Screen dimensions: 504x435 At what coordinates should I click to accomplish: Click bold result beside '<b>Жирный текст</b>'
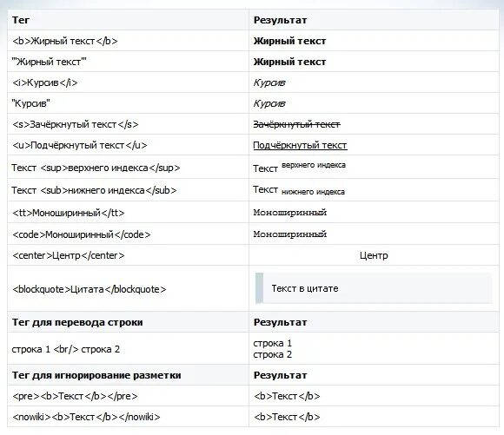289,41
